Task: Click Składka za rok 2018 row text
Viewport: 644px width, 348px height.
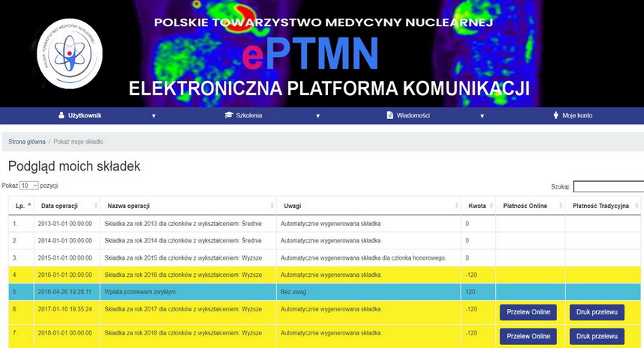Action: pyautogui.click(x=183, y=333)
